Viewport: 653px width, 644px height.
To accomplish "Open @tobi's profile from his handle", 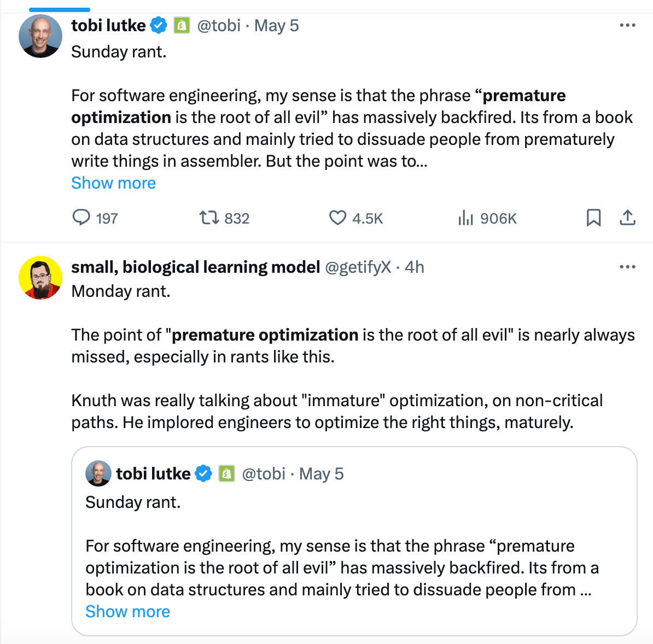I will click(219, 25).
